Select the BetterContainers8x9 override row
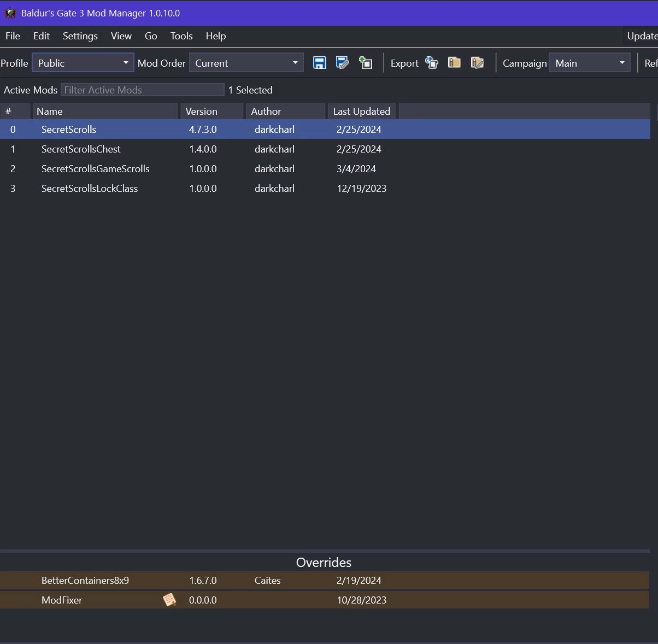This screenshot has height=644, width=658. pyautogui.click(x=325, y=581)
